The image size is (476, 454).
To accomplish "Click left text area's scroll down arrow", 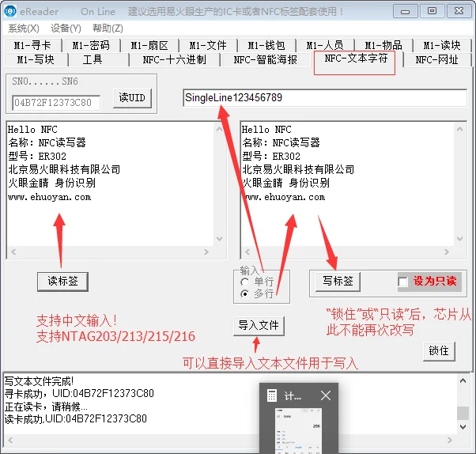I will click(x=220, y=239).
